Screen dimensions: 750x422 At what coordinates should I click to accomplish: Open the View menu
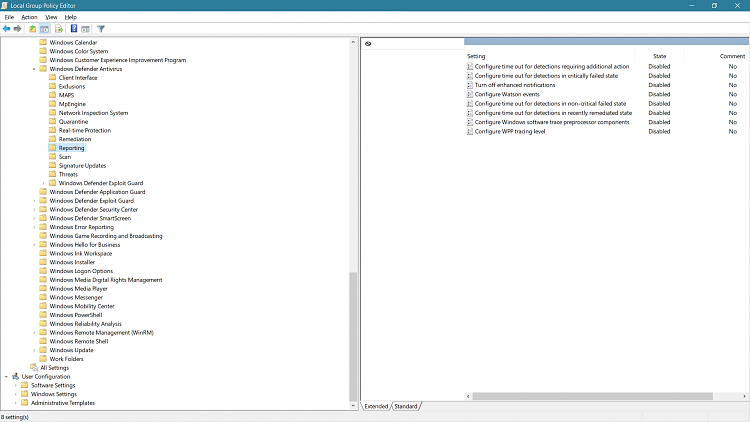pos(51,17)
